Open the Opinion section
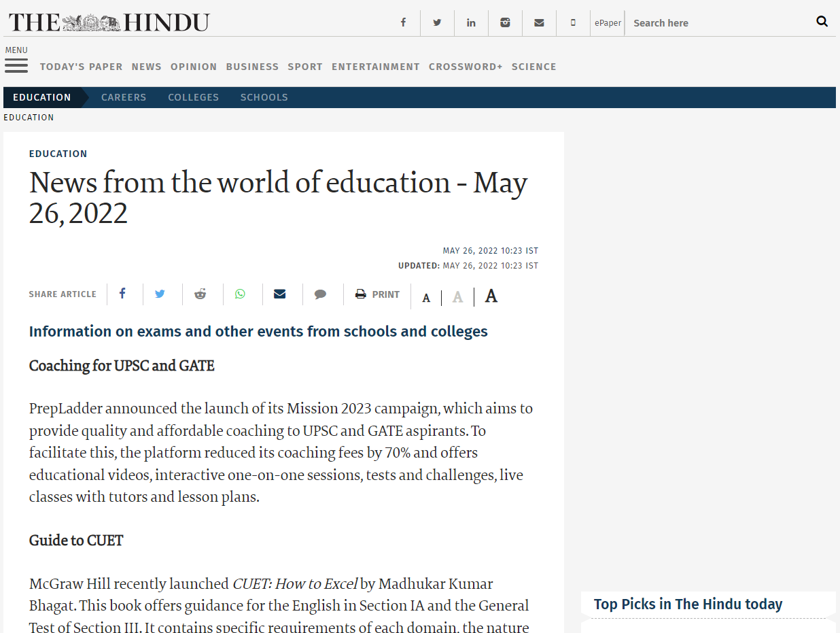 (194, 67)
